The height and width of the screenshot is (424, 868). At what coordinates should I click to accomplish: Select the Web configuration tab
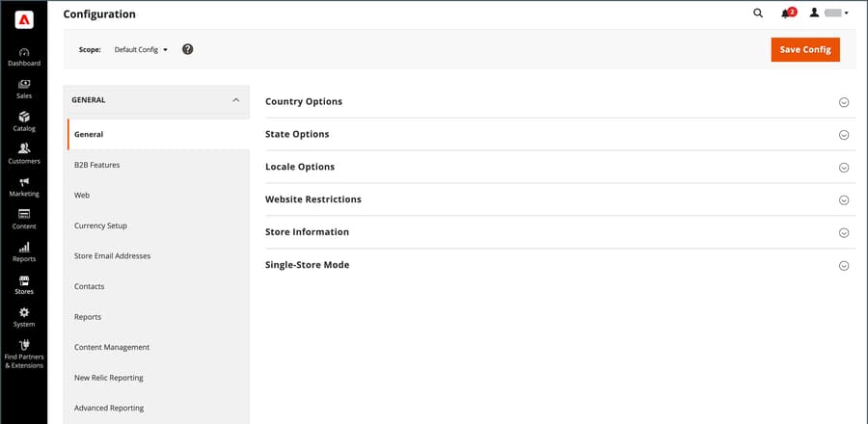pyautogui.click(x=82, y=195)
